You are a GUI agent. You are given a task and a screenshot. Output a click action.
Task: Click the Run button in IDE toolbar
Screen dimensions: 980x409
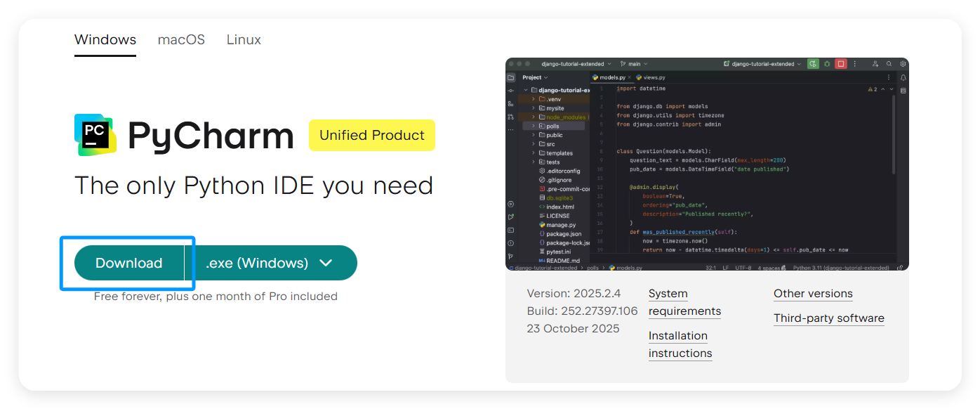point(813,64)
